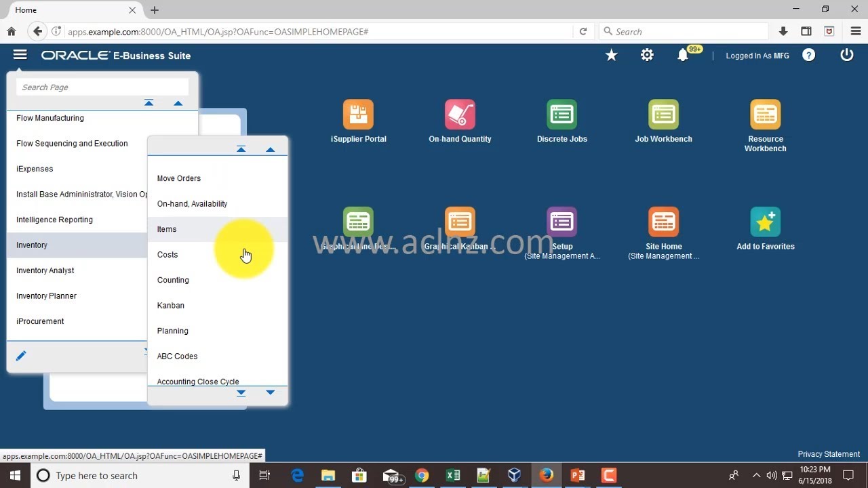This screenshot has width=868, height=488.
Task: Click the Logout power icon
Action: point(847,55)
